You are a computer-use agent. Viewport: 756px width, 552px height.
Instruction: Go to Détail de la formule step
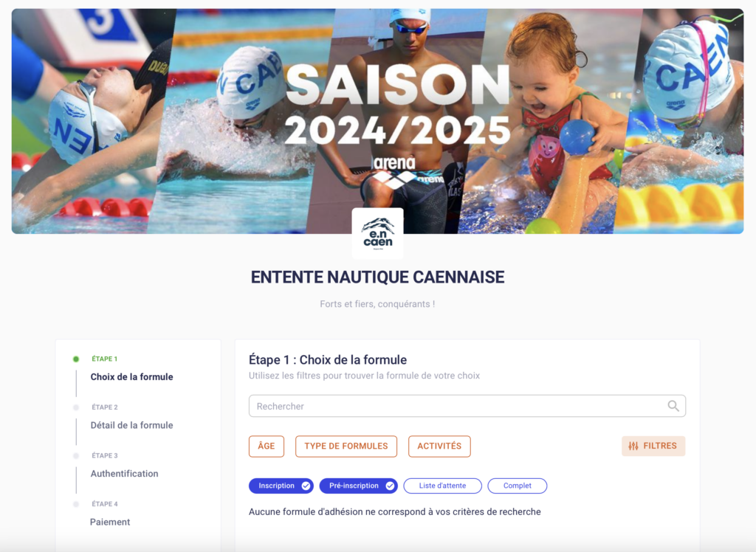point(131,425)
